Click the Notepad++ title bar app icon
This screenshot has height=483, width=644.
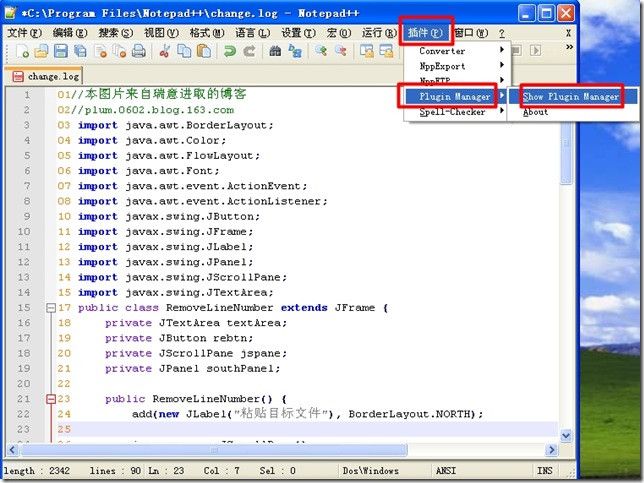click(9, 13)
